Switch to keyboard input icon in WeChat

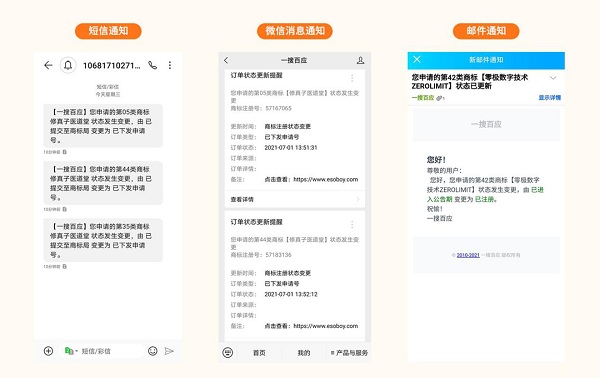click(x=228, y=352)
